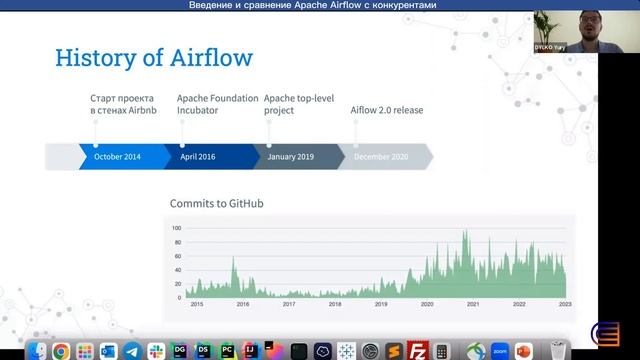Launch DataGrip (DG) from the dock

[x=180, y=351]
